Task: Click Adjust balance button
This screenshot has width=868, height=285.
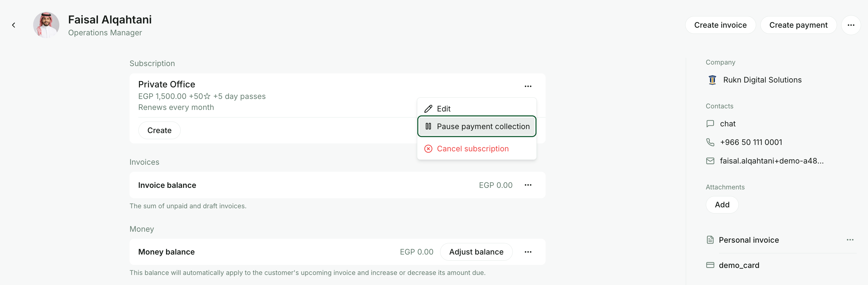Action: click(x=476, y=252)
